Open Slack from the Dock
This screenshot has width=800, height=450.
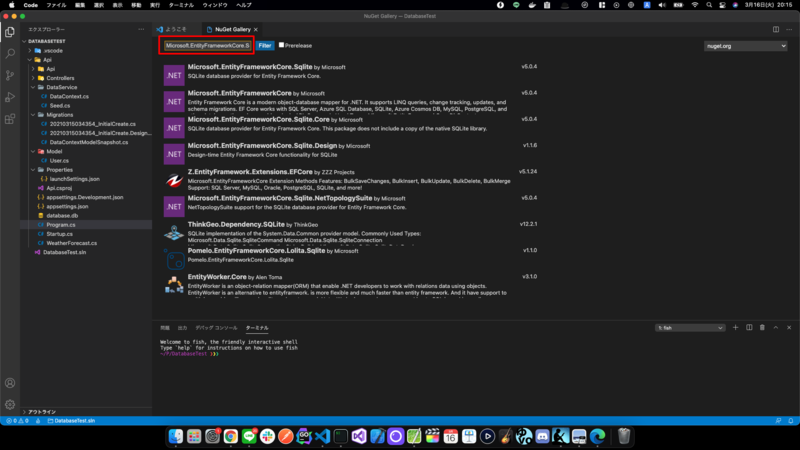267,436
